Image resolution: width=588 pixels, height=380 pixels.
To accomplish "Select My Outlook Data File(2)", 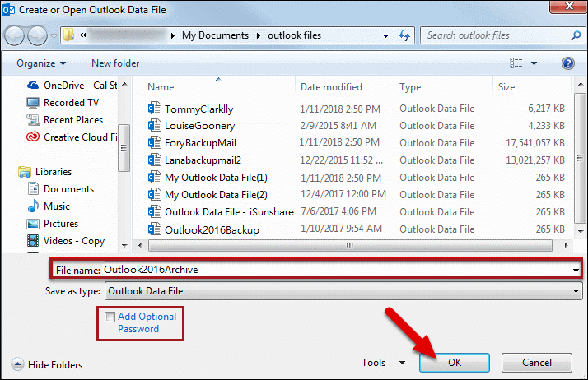I will tap(216, 195).
